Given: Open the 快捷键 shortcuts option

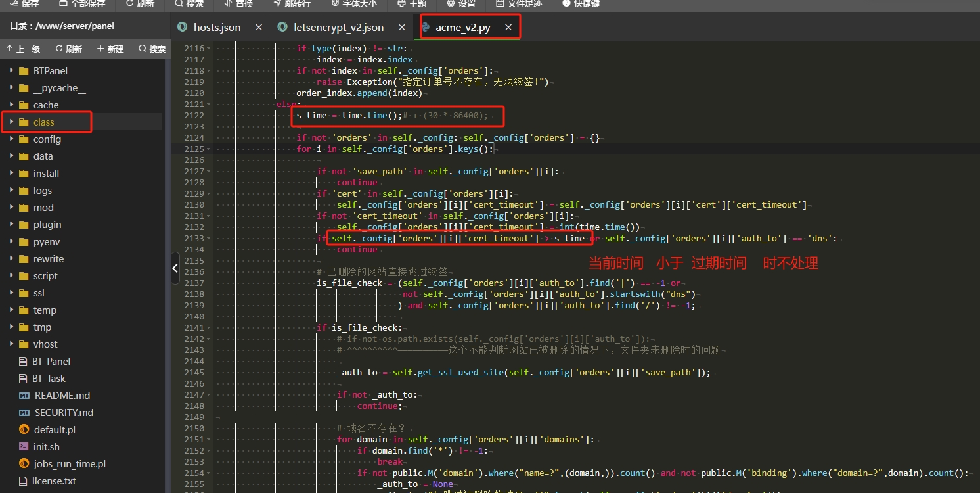Looking at the screenshot, I should (581, 4).
